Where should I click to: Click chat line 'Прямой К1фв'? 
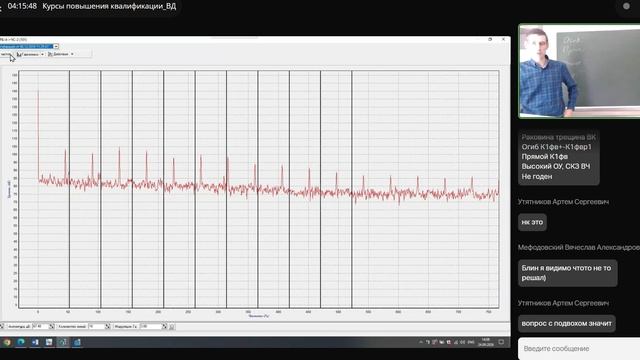pos(544,157)
